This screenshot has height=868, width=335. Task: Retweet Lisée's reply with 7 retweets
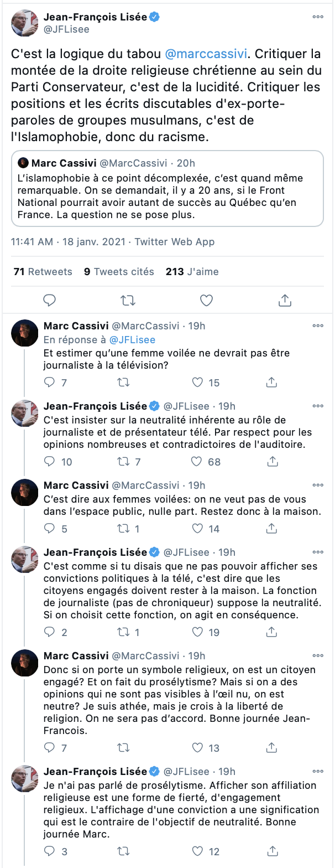click(124, 462)
